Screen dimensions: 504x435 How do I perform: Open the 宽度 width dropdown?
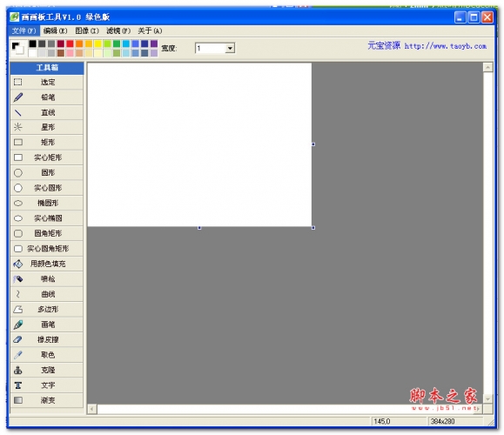pyautogui.click(x=230, y=48)
